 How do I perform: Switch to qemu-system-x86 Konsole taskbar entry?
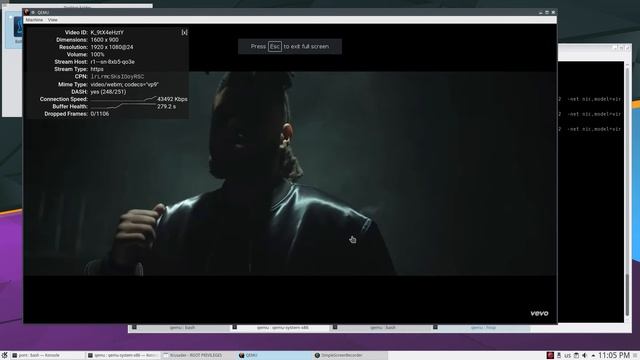point(123,355)
